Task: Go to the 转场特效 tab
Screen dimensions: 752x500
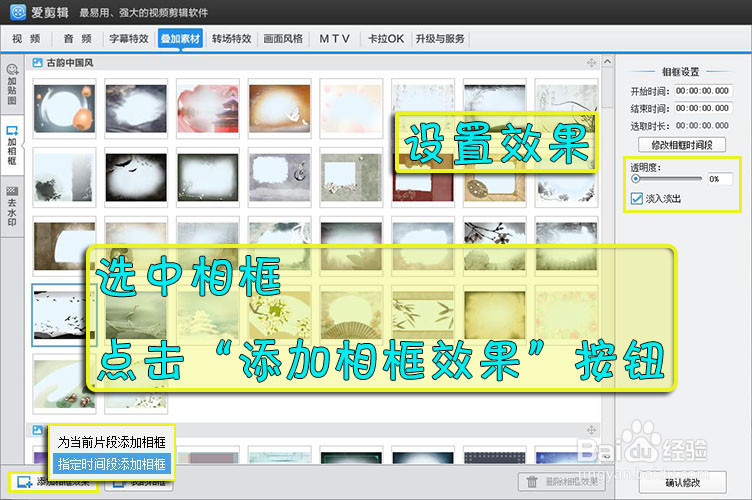Action: (x=232, y=39)
